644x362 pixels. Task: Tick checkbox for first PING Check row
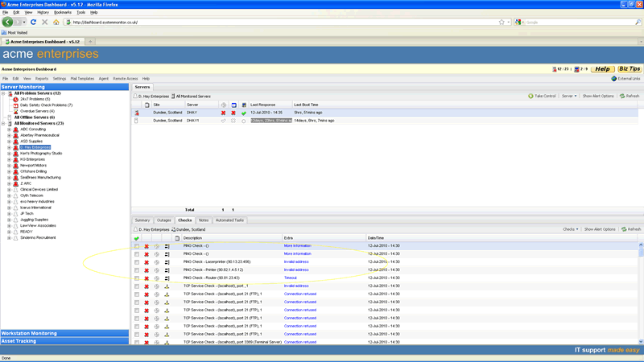pyautogui.click(x=137, y=246)
